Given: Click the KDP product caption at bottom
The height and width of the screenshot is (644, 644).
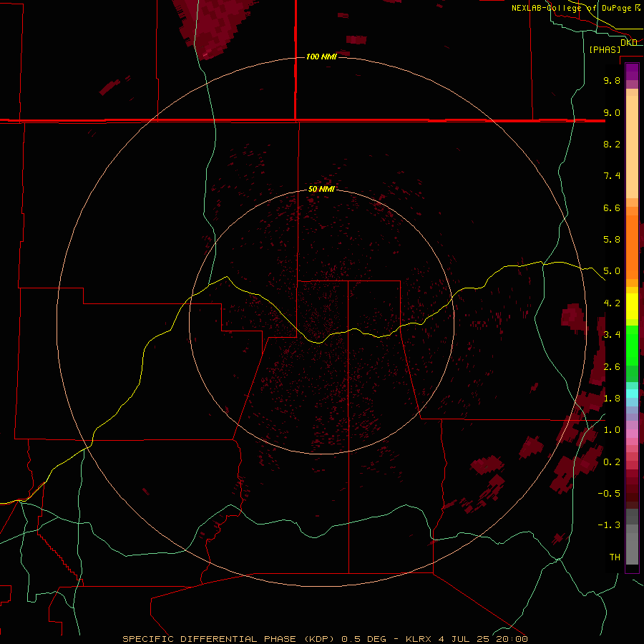Looking at the screenshot, I should point(325,639).
